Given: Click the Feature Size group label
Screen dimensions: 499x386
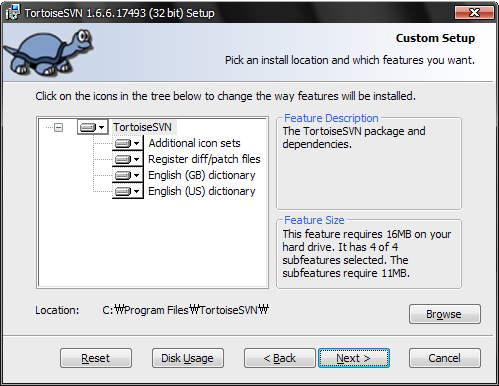Looking at the screenshot, I should click(x=314, y=220).
